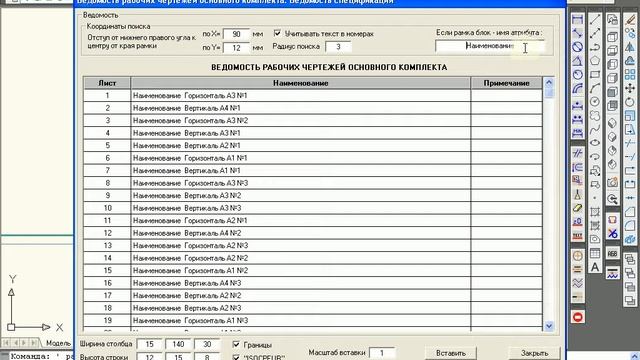Toggle the 'Границы' checkbox
The height and width of the screenshot is (360, 640).
tap(236, 344)
